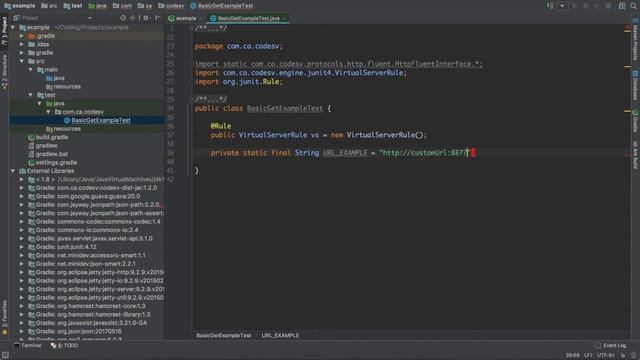Close the BasicGetExampleTest.java tab
The width and height of the screenshot is (640, 360).
tap(284, 18)
